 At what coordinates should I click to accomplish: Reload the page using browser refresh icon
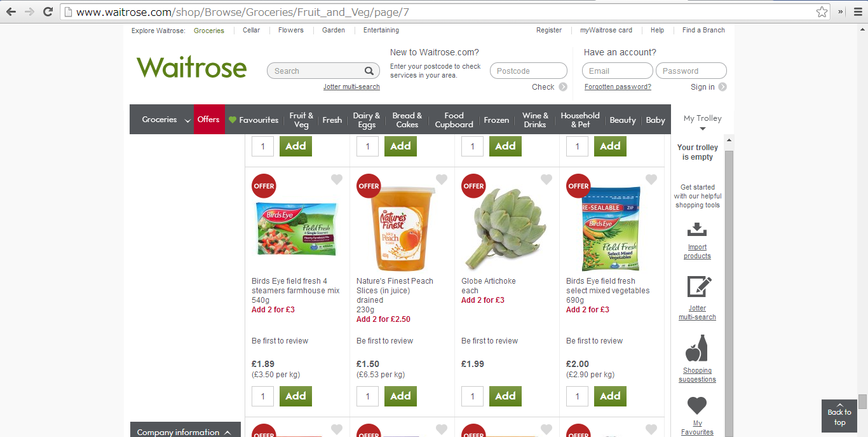[48, 11]
